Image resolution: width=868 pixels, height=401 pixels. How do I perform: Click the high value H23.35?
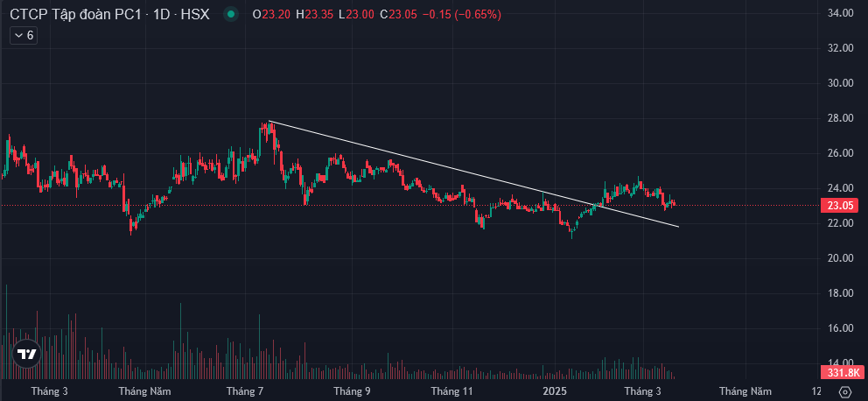pos(314,15)
